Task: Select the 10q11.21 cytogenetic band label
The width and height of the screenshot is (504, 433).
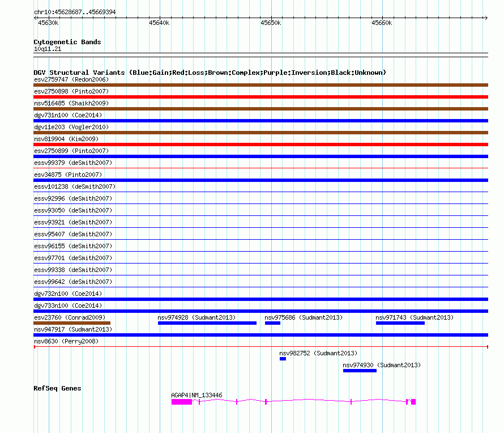Action: [x=48, y=49]
